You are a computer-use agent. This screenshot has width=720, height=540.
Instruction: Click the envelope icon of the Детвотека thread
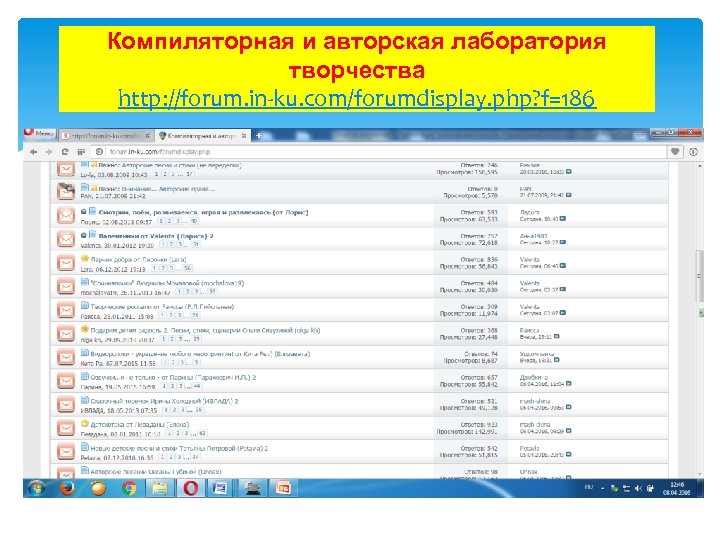click(66, 428)
